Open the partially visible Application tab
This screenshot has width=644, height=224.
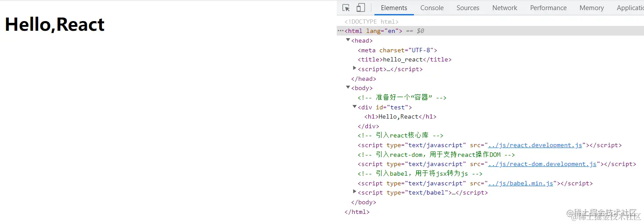(x=630, y=8)
